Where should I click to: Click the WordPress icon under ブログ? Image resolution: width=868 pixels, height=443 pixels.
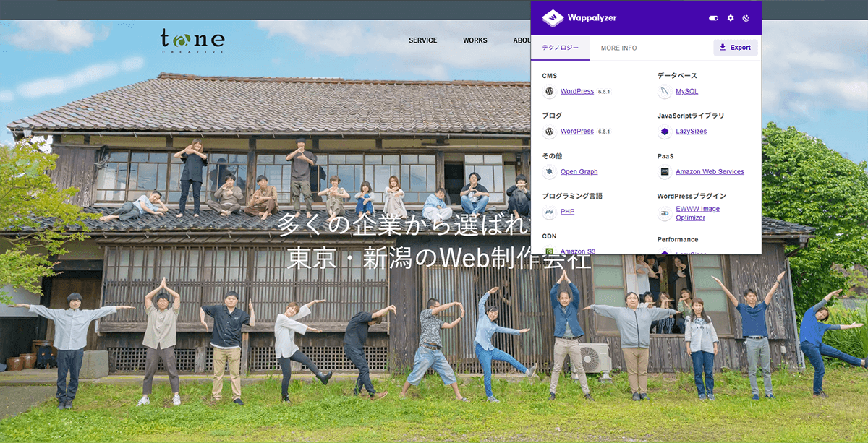(549, 132)
